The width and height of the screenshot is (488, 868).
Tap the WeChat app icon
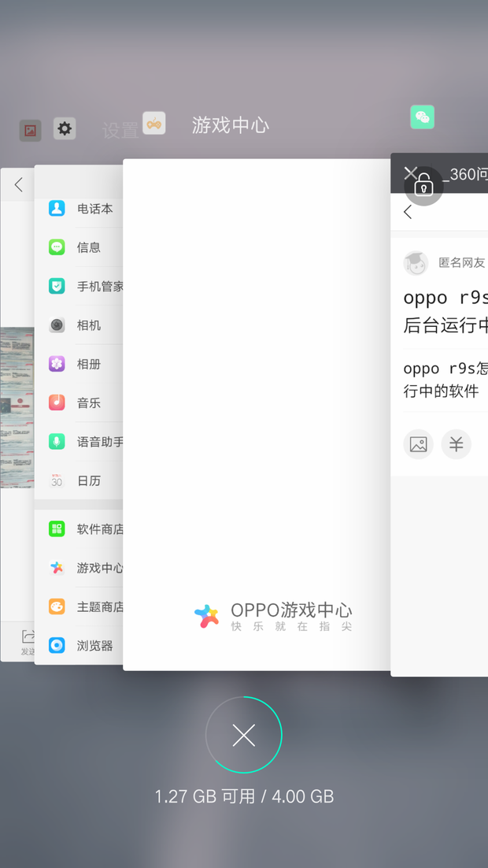click(x=422, y=117)
